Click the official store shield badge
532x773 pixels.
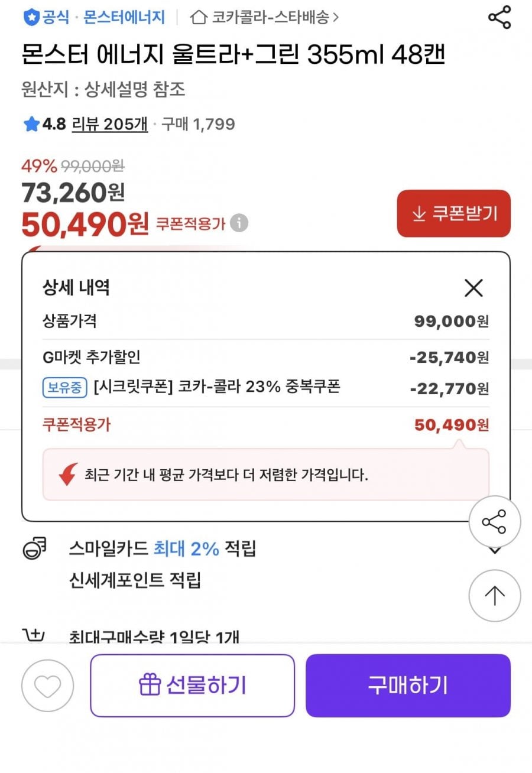tap(30, 18)
